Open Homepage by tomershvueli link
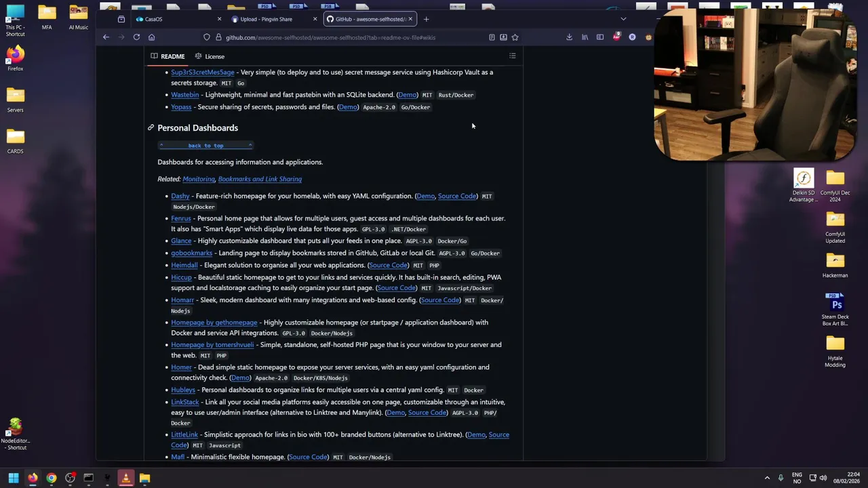Viewport: 868px width, 488px height. tap(212, 344)
